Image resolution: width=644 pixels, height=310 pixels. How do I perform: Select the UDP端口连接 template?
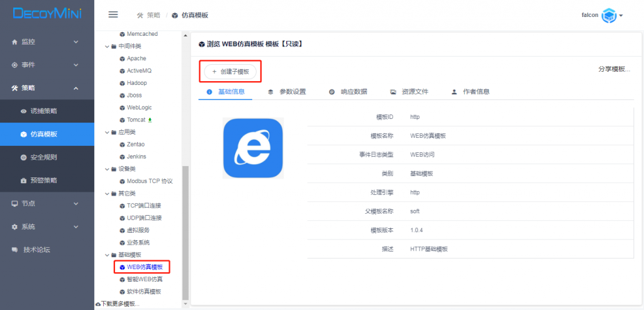click(x=144, y=218)
